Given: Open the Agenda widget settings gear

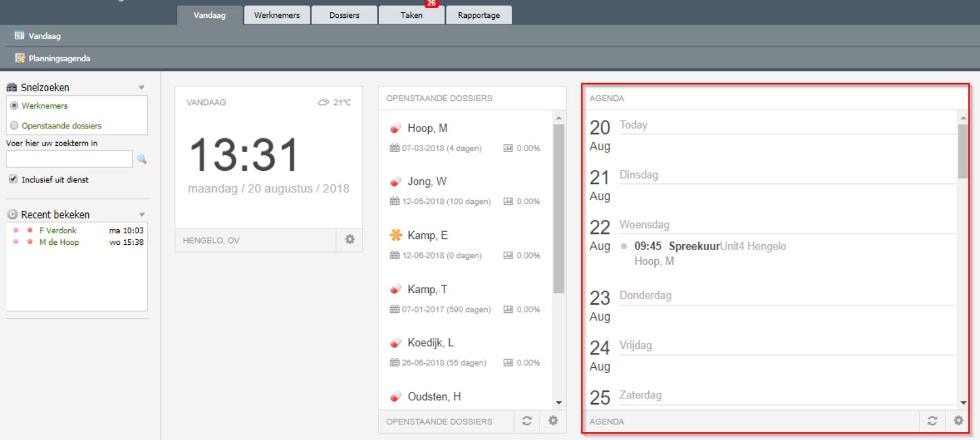Looking at the screenshot, I should 958,421.
